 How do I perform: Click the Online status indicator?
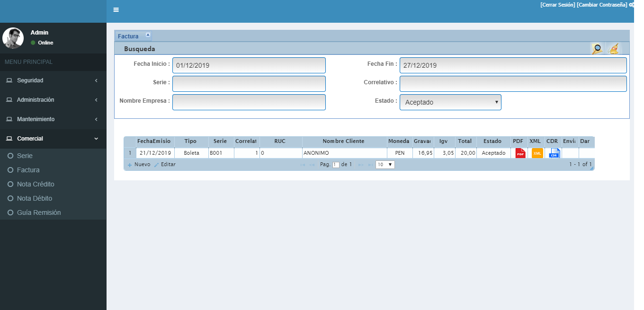[x=42, y=43]
